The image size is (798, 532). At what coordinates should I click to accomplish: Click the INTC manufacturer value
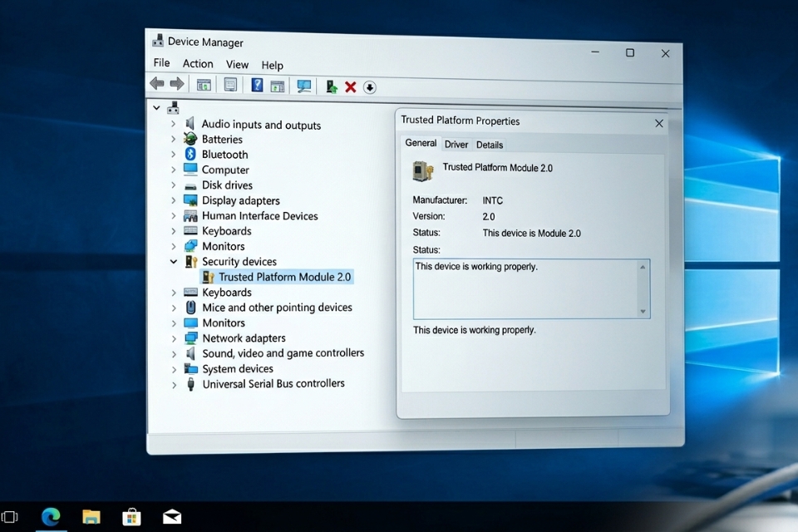pos(493,200)
